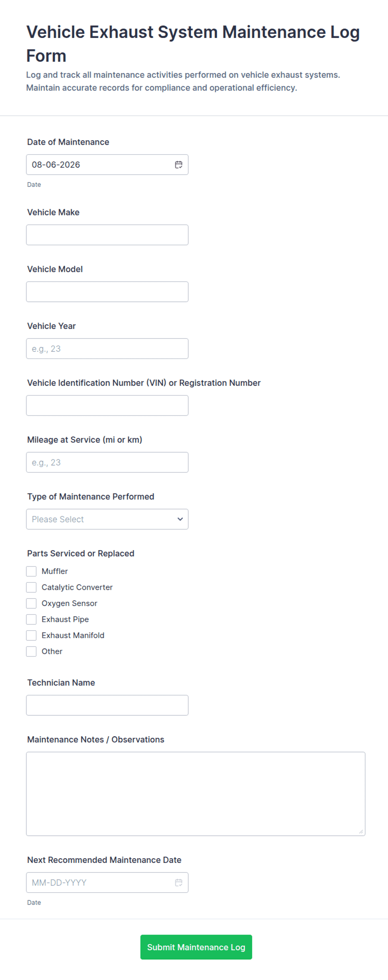Tick the Catalytic Converter checkbox
This screenshot has height=980, width=388.
[31, 587]
